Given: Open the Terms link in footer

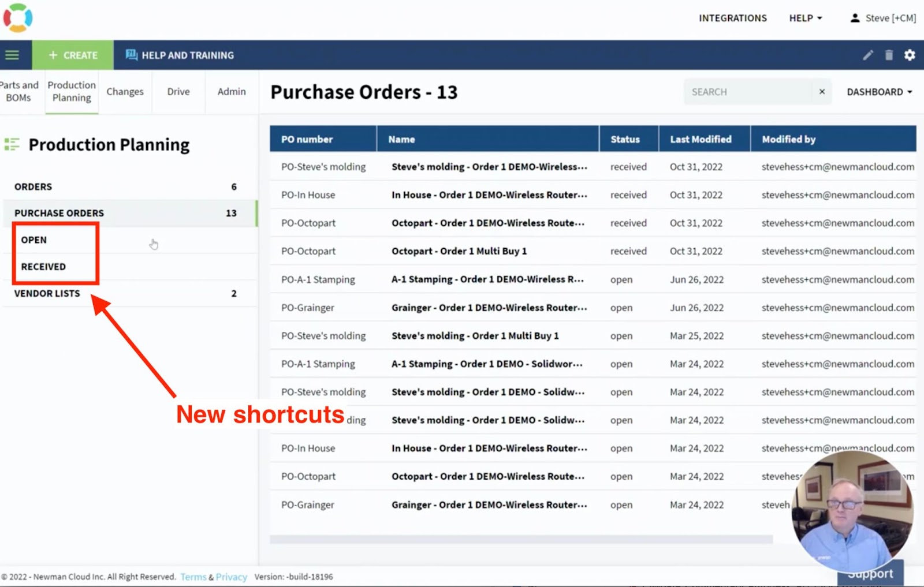Looking at the screenshot, I should click(193, 577).
